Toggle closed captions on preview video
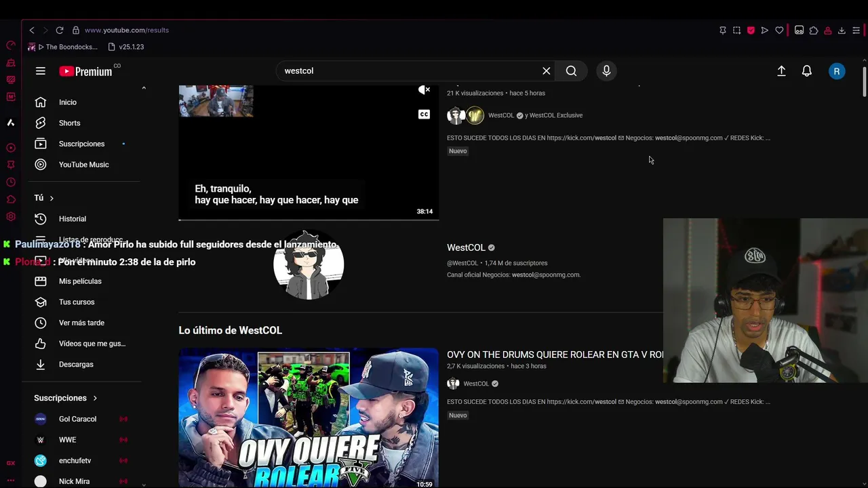 (x=424, y=115)
